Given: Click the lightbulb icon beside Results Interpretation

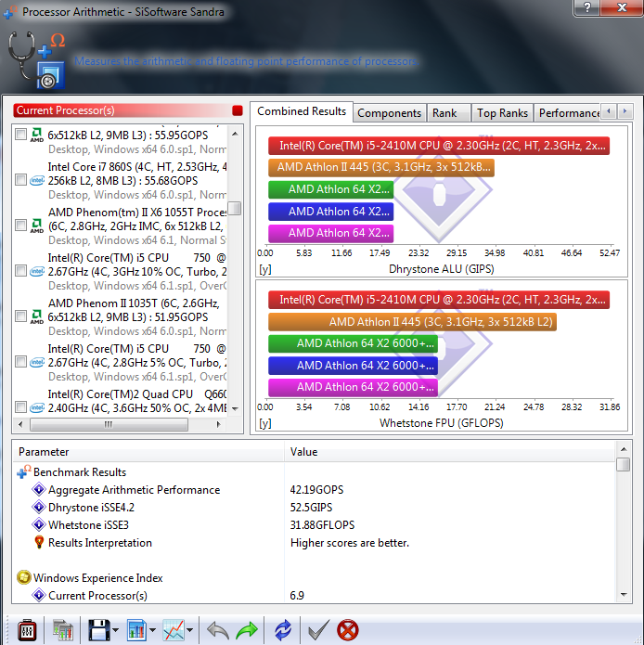Looking at the screenshot, I should pos(39,542).
